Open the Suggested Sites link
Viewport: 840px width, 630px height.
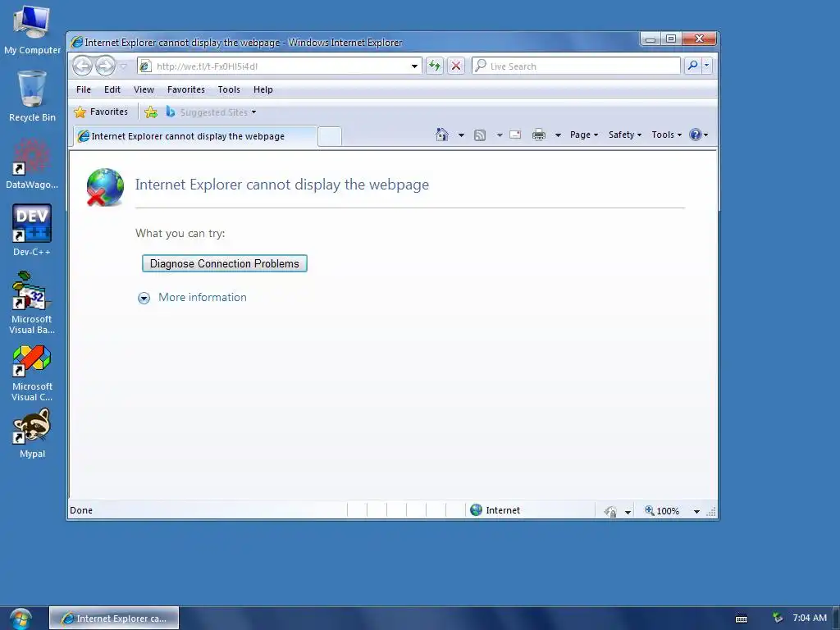coord(211,112)
